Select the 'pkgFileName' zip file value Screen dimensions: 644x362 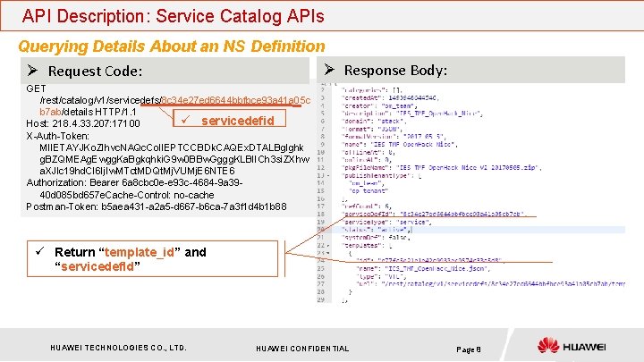click(x=468, y=167)
